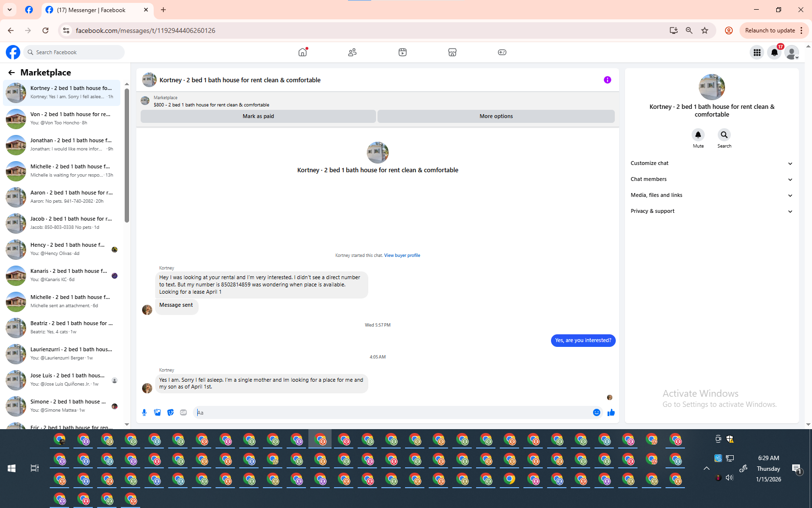Open Windows Start menu
Viewport: 812px width, 508px height.
tap(12, 468)
